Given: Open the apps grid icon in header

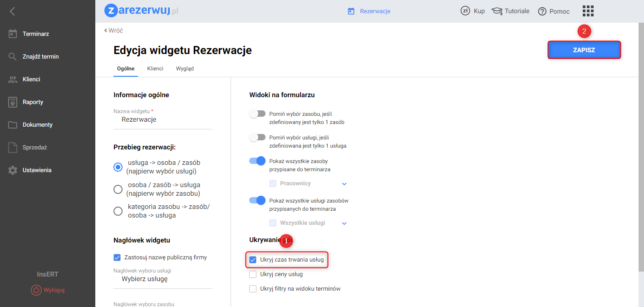Looking at the screenshot, I should (588, 11).
